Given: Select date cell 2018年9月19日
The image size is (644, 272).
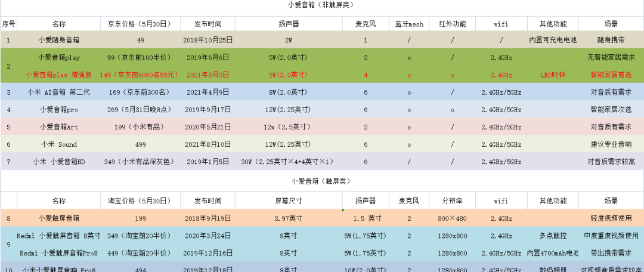Looking at the screenshot, I should tap(208, 218).
